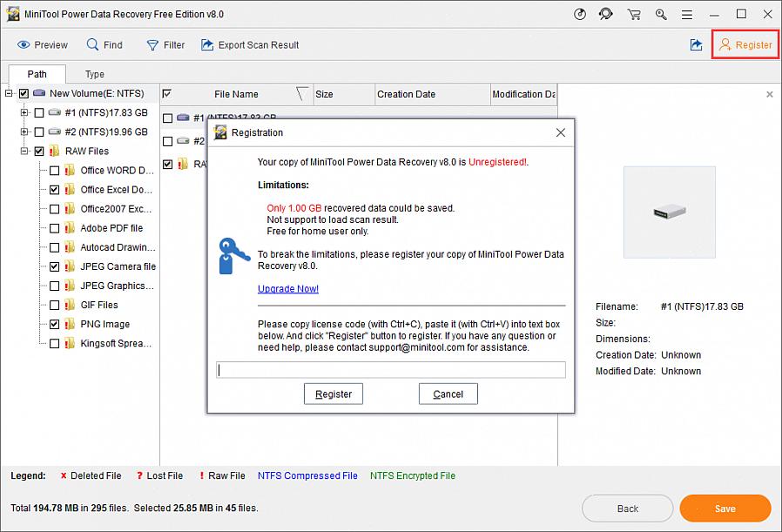Toggle the select-all checkbox in file list header

click(167, 94)
